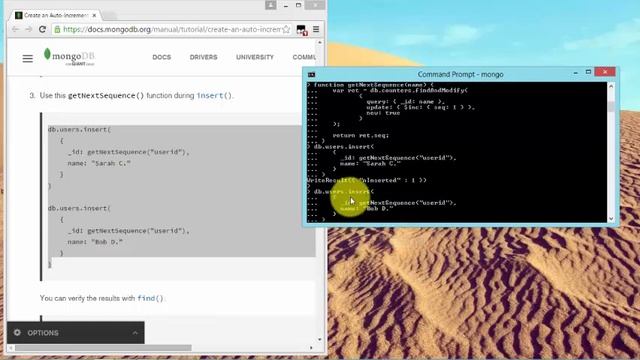640x360 pixels.
Task: Click the "Bob D." name line in docs
Action: 95,242
